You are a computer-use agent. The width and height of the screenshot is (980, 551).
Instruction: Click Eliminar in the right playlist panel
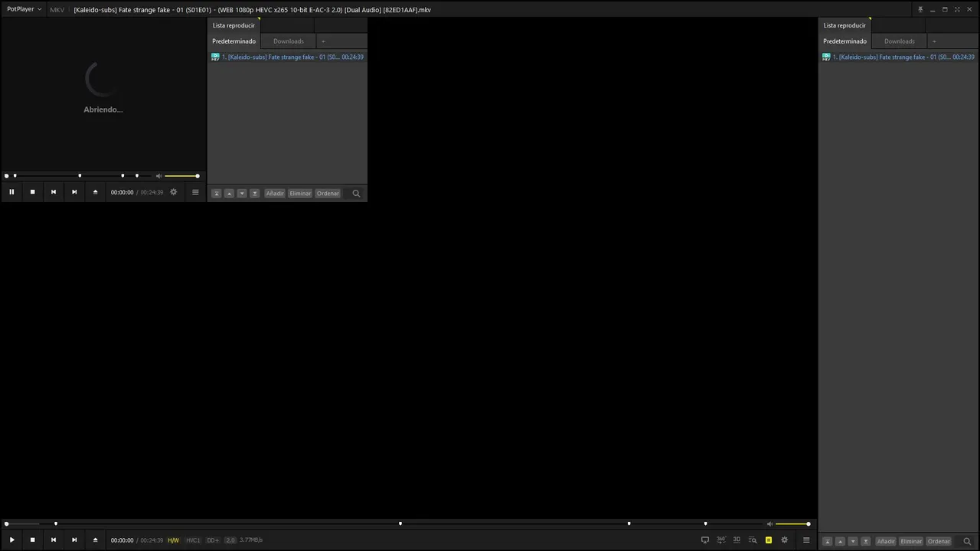click(x=911, y=541)
